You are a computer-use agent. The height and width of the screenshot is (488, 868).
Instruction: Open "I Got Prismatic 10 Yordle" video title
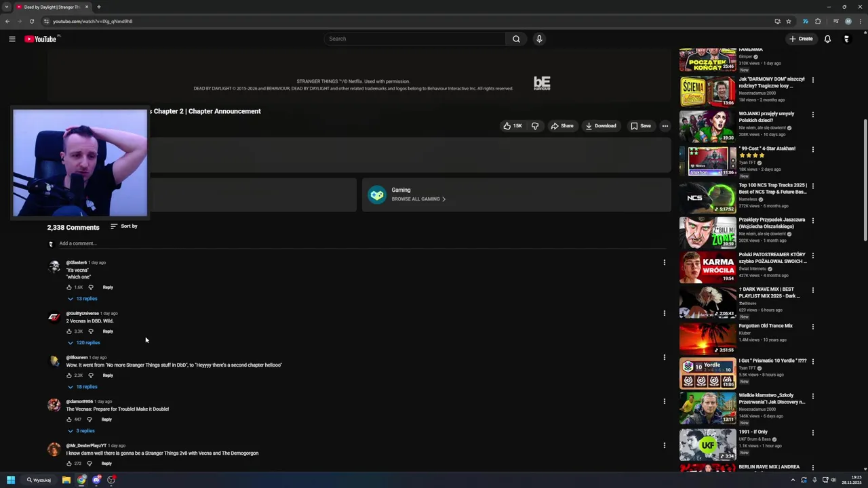772,361
